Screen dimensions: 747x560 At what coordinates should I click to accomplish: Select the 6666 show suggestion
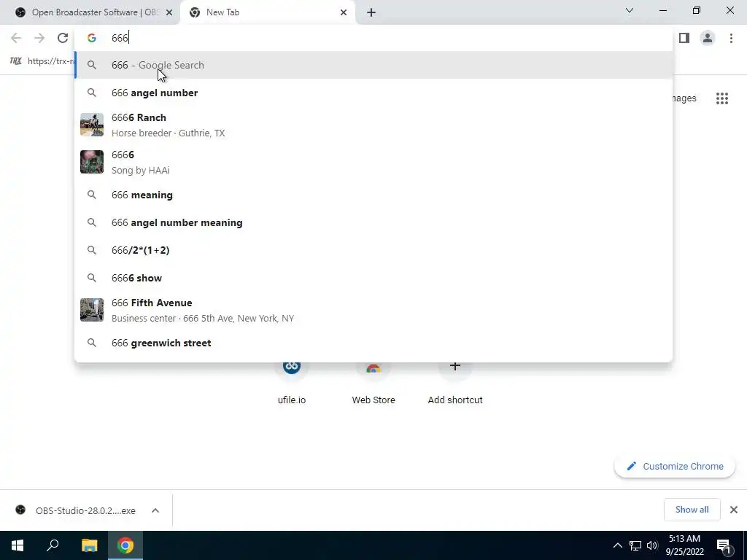tap(373, 278)
